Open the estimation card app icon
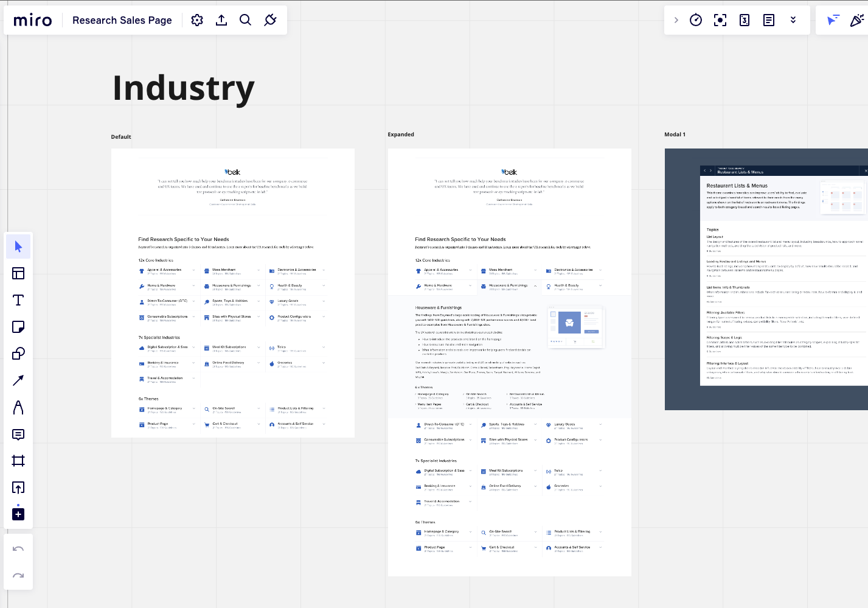The height and width of the screenshot is (608, 868). pos(745,20)
